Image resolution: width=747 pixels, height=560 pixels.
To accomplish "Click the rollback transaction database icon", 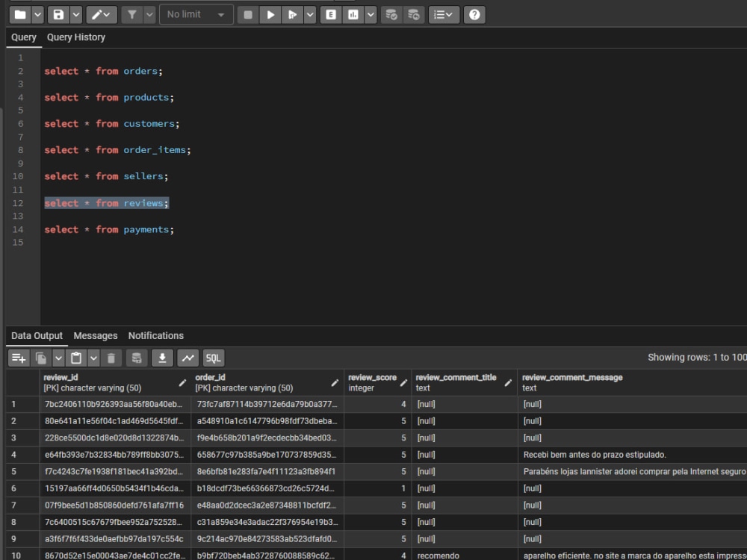I will point(414,15).
